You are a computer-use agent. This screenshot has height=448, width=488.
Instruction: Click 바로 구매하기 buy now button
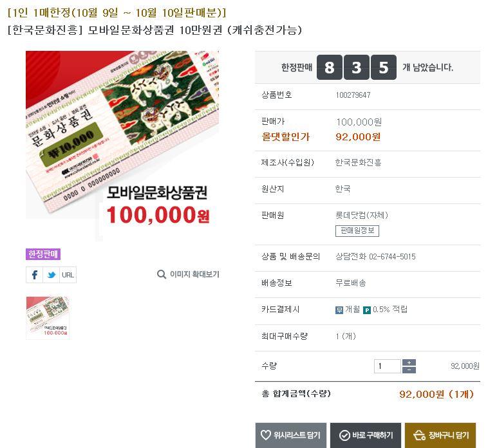click(x=366, y=435)
